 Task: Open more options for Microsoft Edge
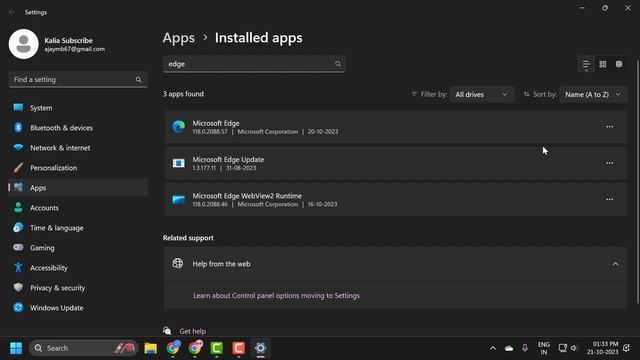pyautogui.click(x=609, y=127)
